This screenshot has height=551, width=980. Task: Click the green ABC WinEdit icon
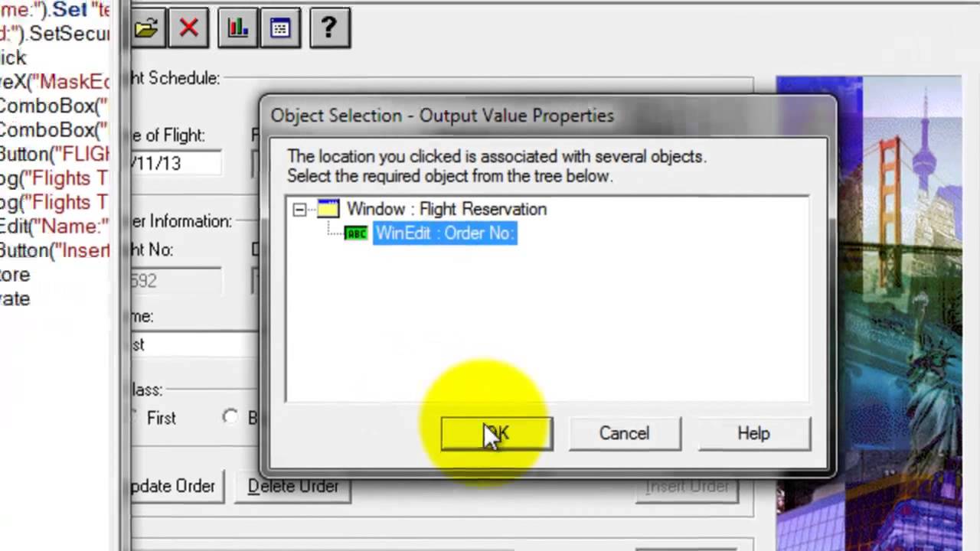click(356, 233)
